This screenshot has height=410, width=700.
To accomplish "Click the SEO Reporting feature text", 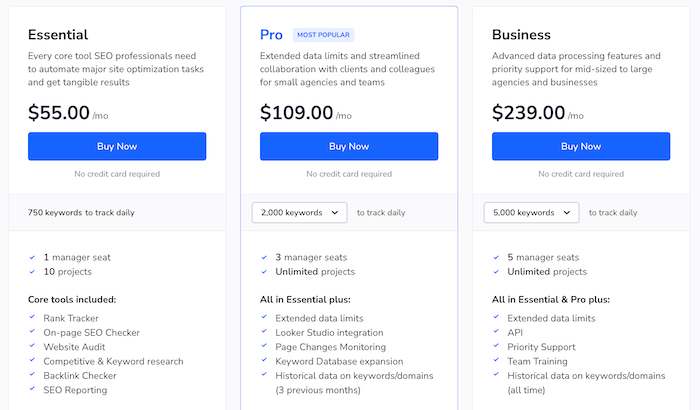I will (74, 390).
